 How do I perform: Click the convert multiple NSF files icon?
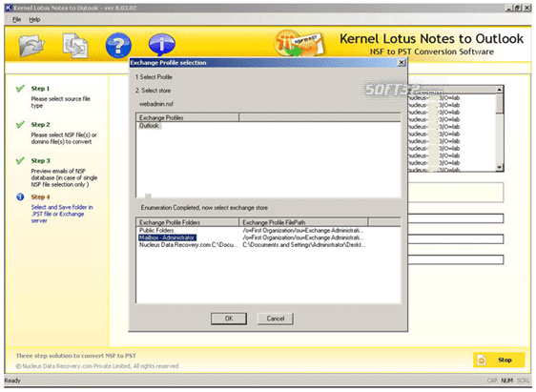(x=74, y=45)
